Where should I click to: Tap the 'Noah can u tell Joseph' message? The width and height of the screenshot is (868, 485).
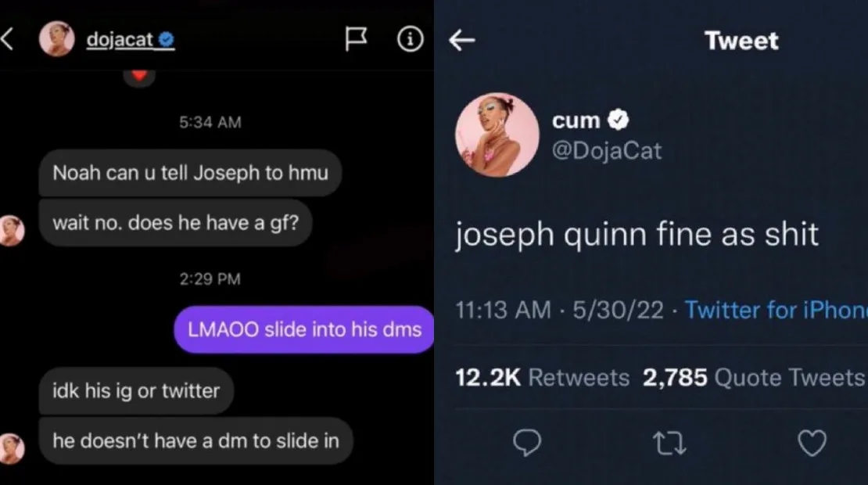190,173
